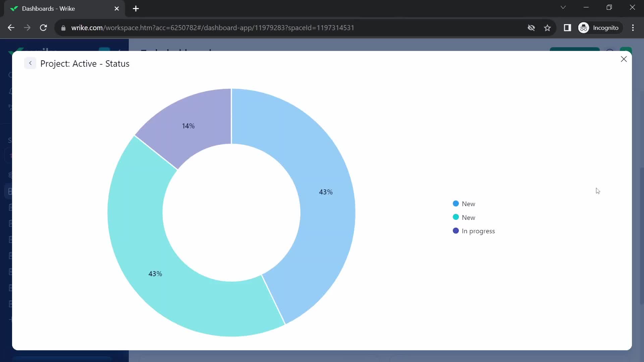The width and height of the screenshot is (644, 362).
Task: Open the tab search dropdown arrow
Action: [563, 7]
